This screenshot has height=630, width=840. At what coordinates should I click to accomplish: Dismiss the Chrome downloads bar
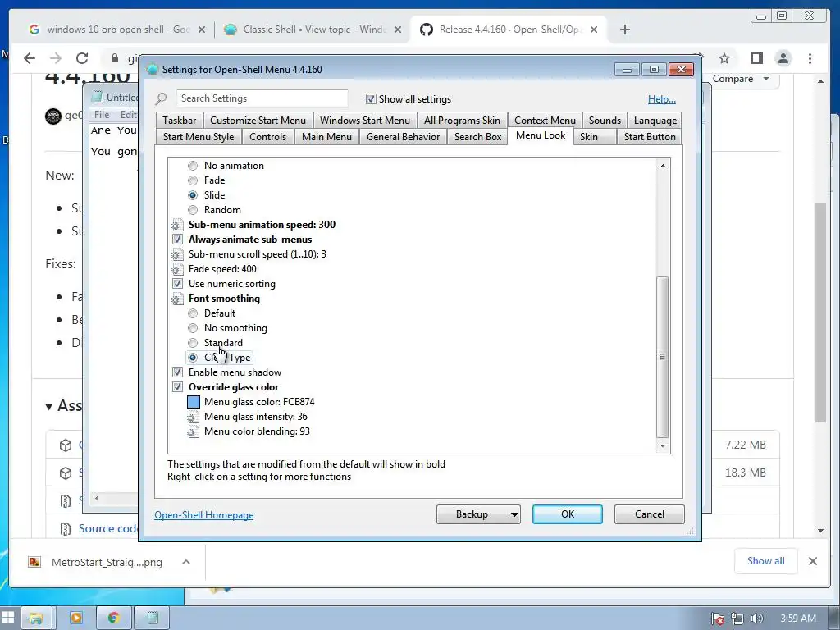coord(813,561)
